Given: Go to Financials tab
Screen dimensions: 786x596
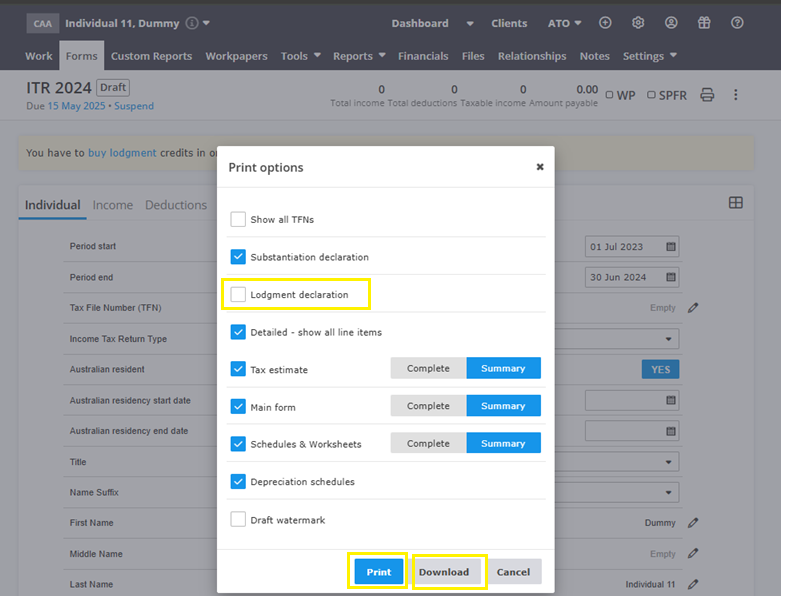Looking at the screenshot, I should [x=423, y=56].
